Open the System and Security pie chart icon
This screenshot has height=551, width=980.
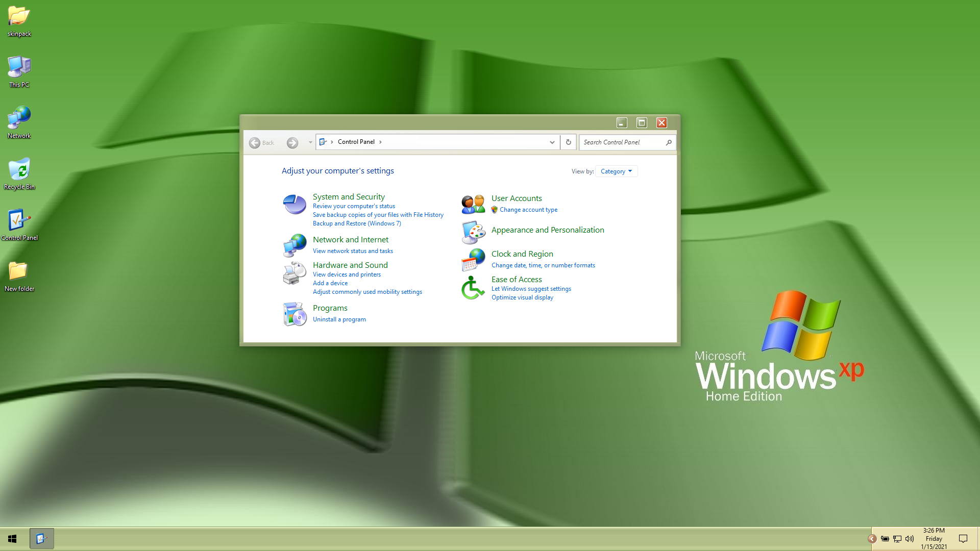point(295,205)
